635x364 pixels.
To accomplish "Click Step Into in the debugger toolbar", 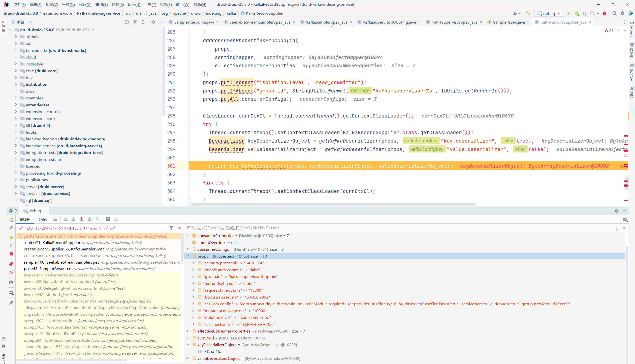I will click(73, 219).
